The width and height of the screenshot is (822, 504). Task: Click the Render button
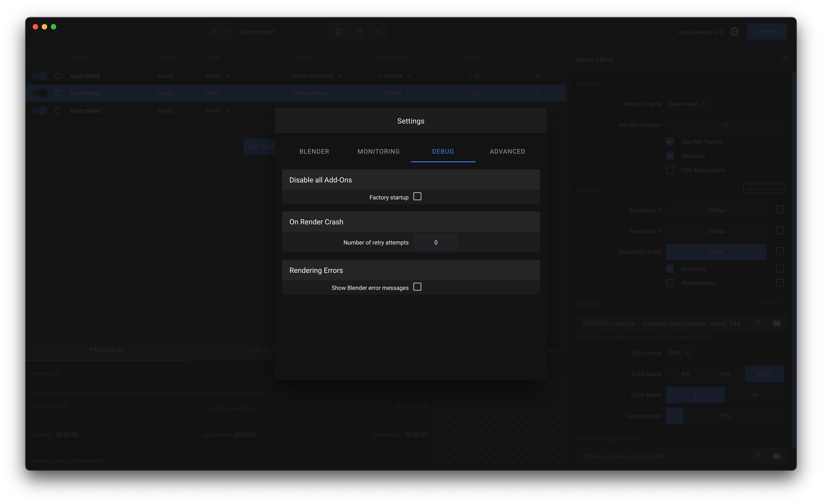click(767, 32)
